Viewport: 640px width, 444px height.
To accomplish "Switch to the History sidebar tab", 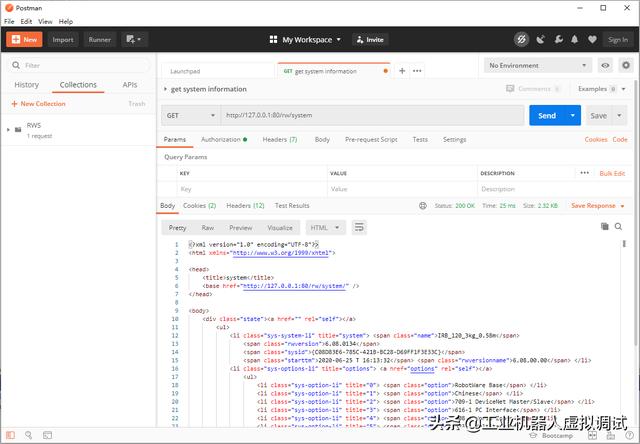I will (x=27, y=84).
